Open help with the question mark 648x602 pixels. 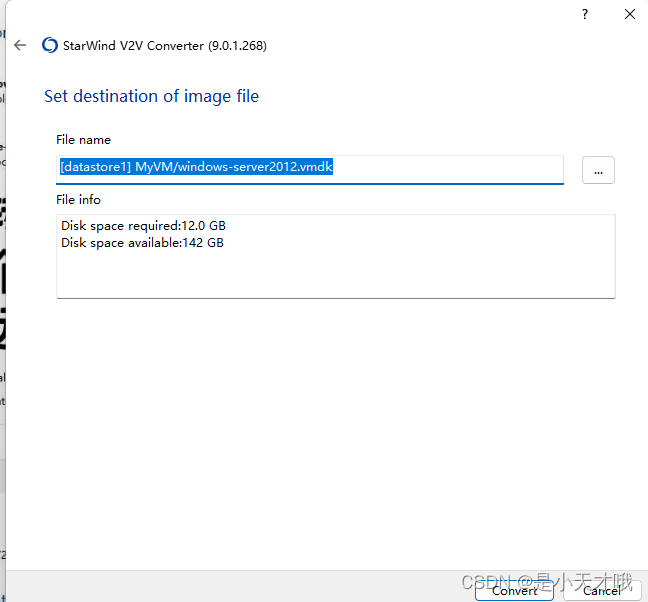pyautogui.click(x=585, y=14)
